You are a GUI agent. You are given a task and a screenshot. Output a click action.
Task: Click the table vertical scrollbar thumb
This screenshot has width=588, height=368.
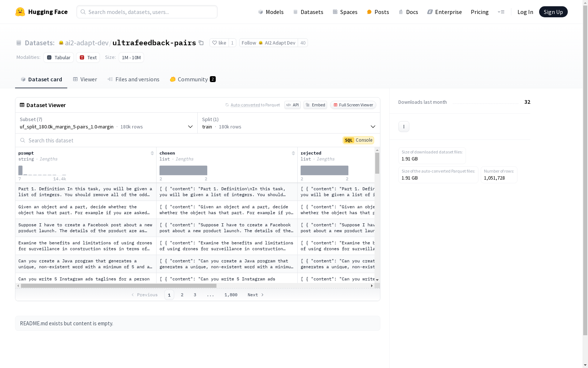click(x=377, y=163)
